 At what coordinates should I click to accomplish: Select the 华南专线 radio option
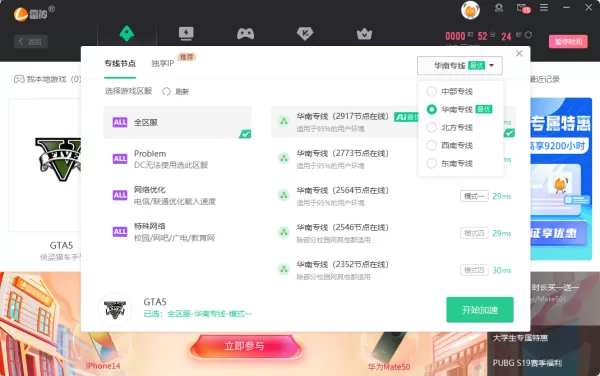(x=432, y=109)
